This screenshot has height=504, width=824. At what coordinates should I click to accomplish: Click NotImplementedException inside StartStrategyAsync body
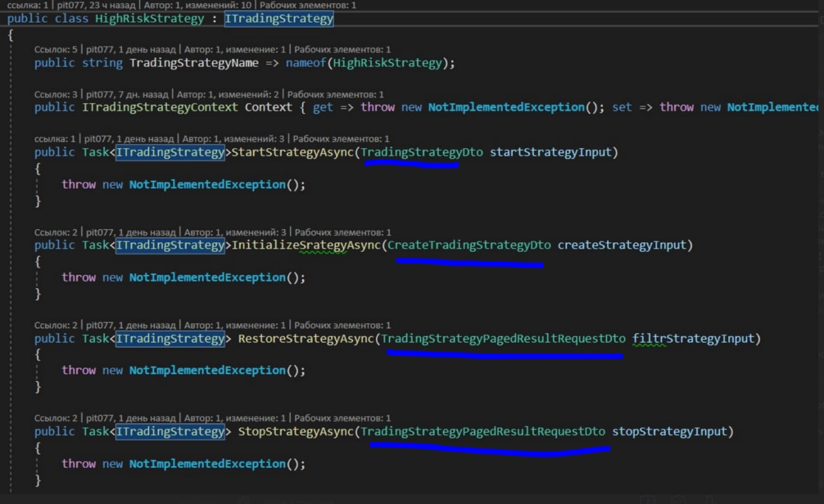pos(207,185)
